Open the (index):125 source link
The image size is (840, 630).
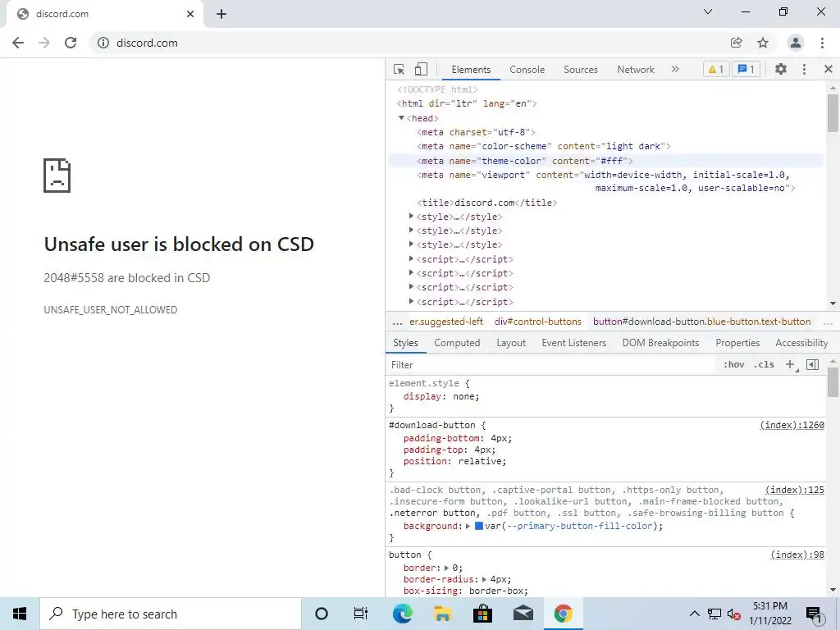794,490
